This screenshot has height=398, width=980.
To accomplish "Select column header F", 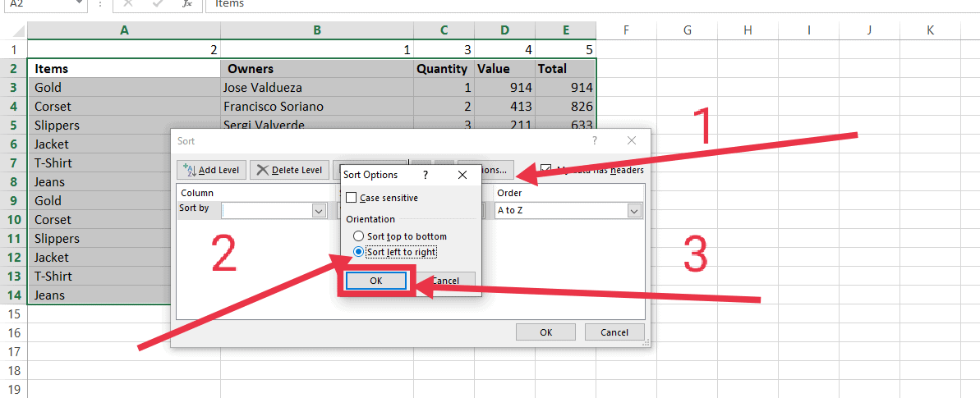I will click(x=626, y=30).
